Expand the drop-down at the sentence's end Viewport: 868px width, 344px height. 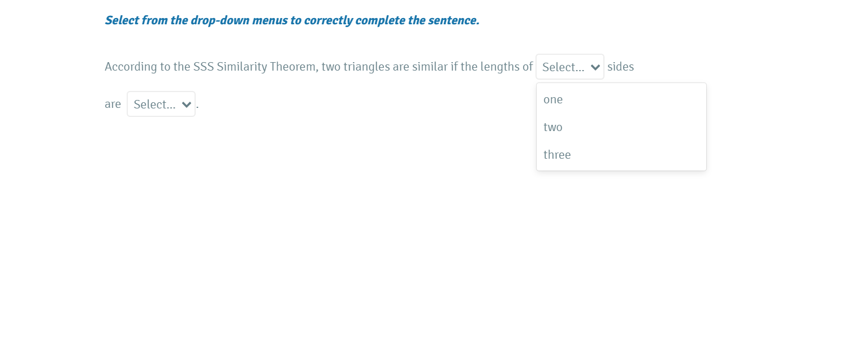point(161,104)
